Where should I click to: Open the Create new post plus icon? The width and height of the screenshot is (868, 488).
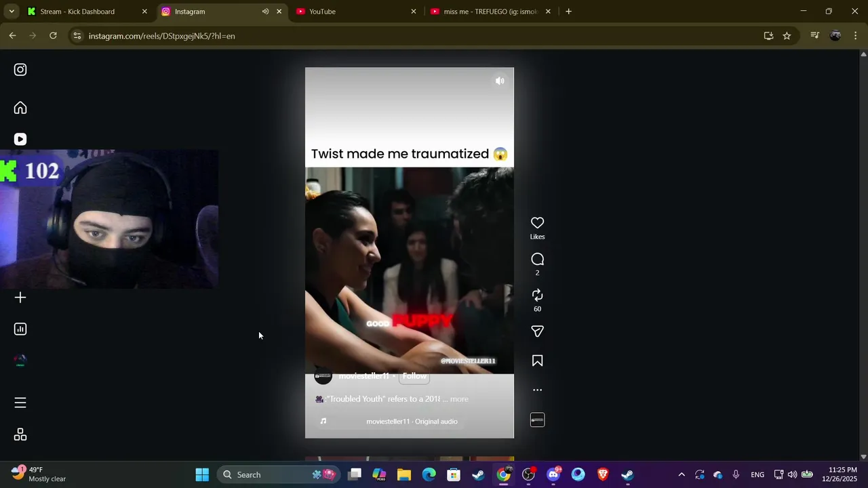[x=20, y=298]
